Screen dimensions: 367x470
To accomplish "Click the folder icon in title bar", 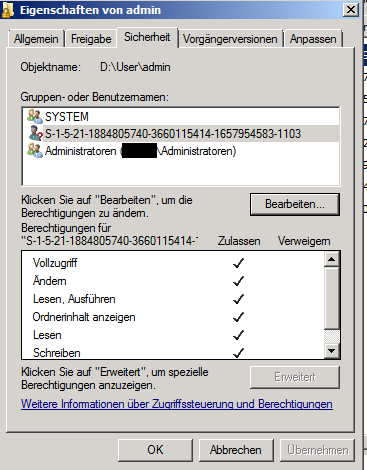I will (x=7, y=10).
